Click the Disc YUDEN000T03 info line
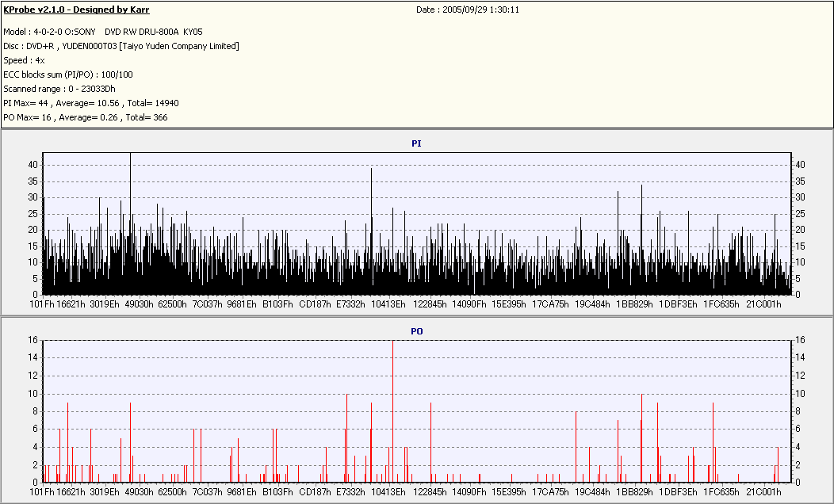 point(121,46)
